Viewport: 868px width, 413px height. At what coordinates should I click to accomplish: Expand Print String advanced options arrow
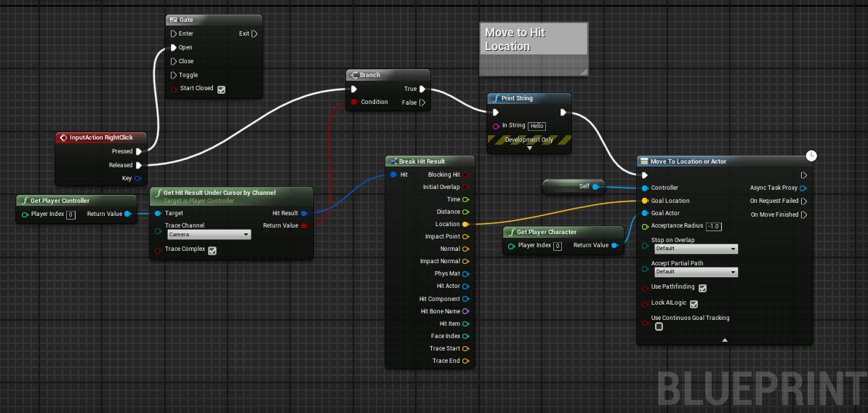(x=529, y=148)
